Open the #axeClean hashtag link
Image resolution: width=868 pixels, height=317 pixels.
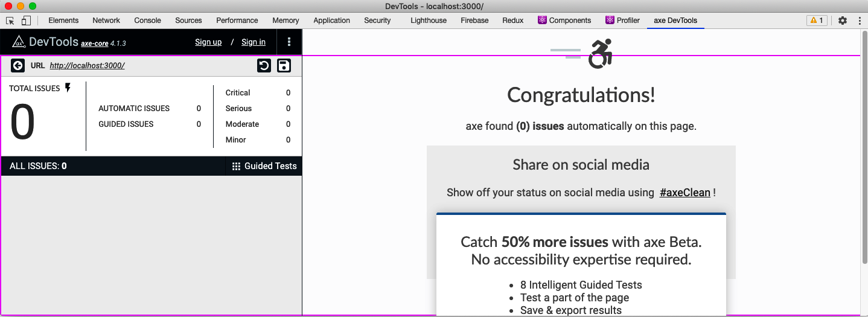click(x=685, y=193)
